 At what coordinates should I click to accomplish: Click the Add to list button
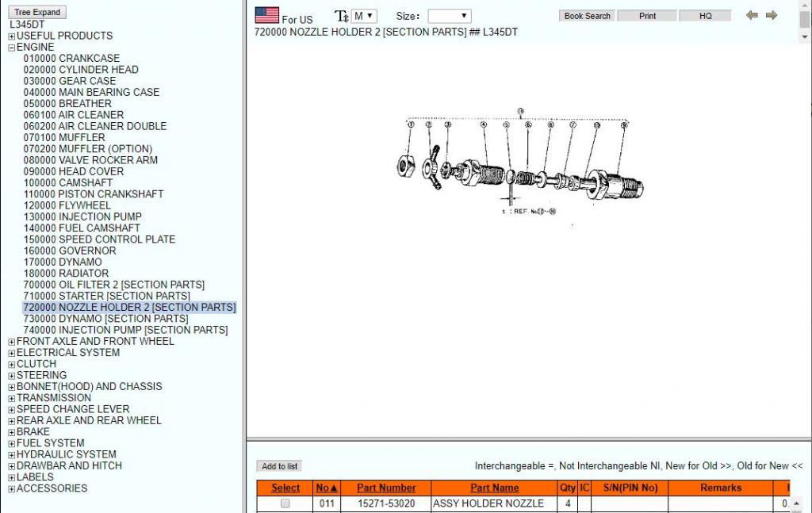(280, 466)
